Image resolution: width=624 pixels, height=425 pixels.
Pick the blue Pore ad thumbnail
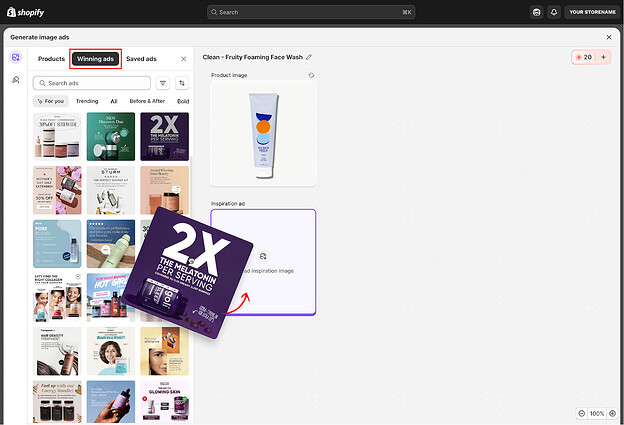[x=57, y=244]
